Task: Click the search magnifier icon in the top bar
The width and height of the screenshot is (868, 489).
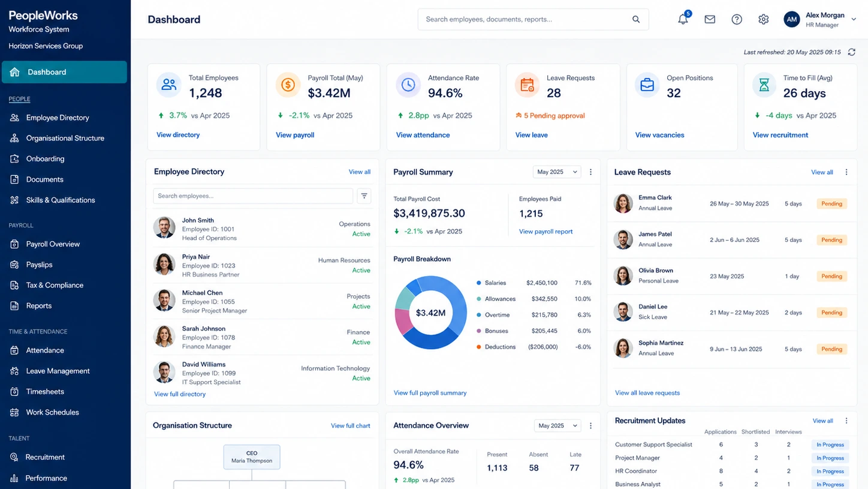Action: [636, 19]
